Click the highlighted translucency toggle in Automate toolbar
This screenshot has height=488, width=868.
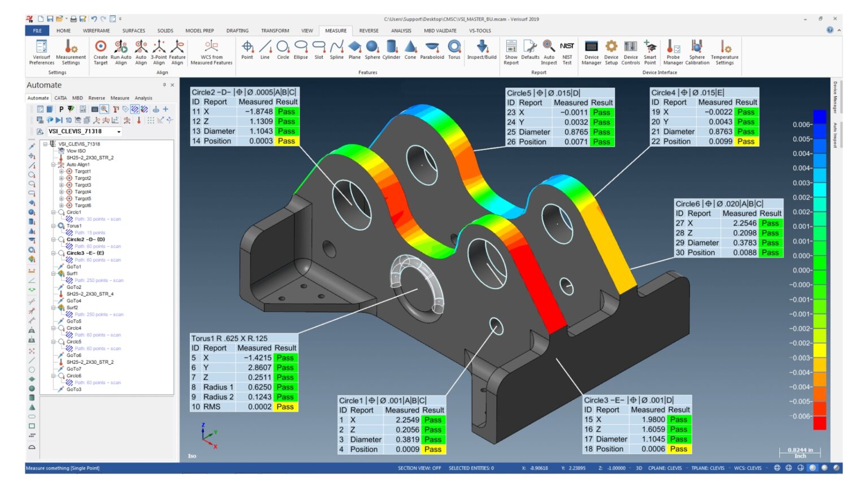[135, 109]
